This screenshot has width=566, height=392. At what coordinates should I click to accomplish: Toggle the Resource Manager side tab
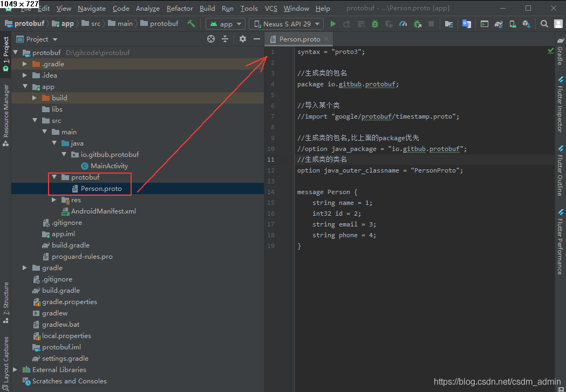[x=6, y=111]
